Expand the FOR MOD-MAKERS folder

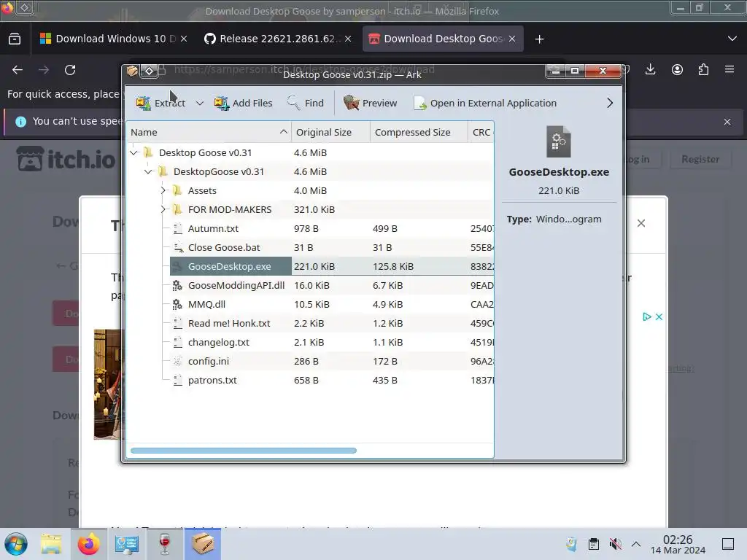(163, 209)
